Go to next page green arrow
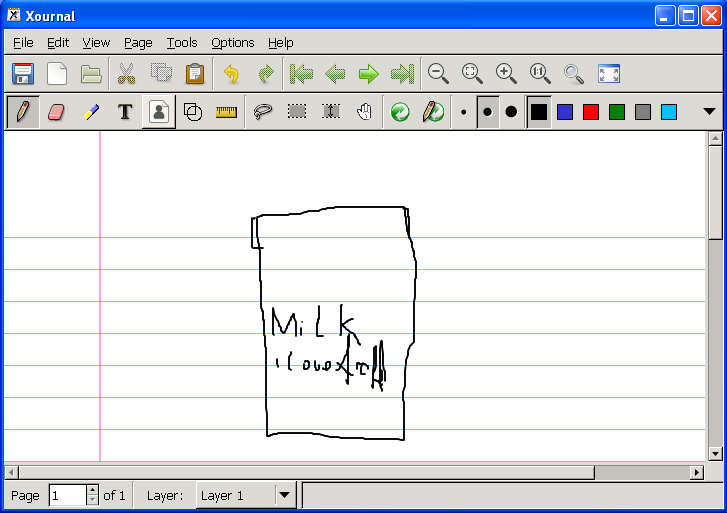 (369, 74)
